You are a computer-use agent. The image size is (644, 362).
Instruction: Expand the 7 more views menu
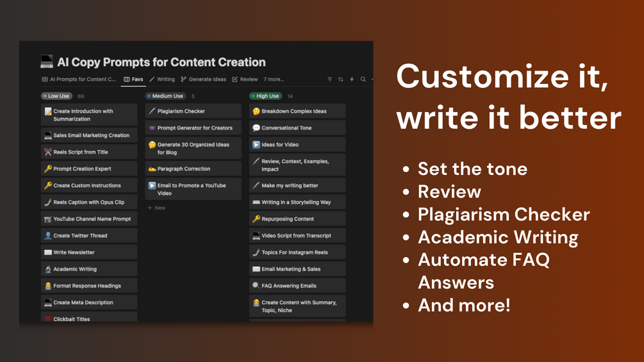tap(274, 79)
